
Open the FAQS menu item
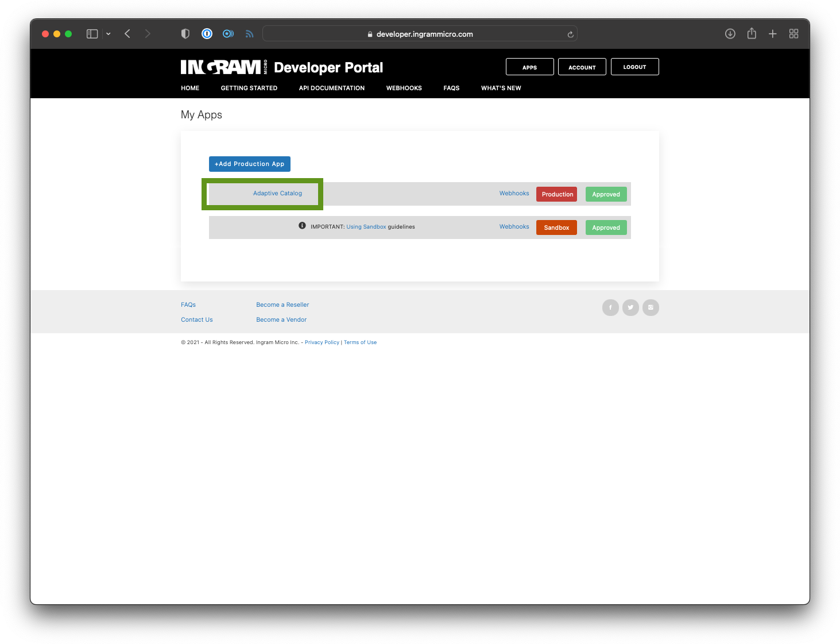pyautogui.click(x=451, y=88)
